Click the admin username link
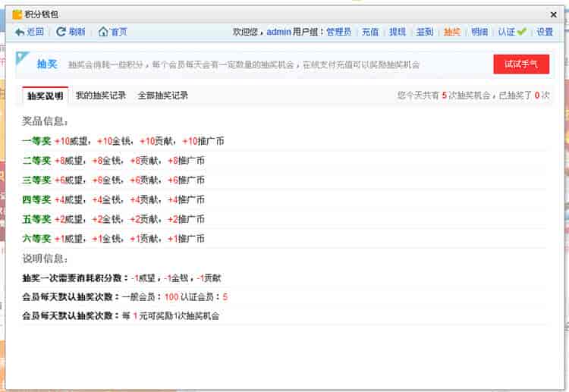The width and height of the screenshot is (569, 392). [x=278, y=32]
